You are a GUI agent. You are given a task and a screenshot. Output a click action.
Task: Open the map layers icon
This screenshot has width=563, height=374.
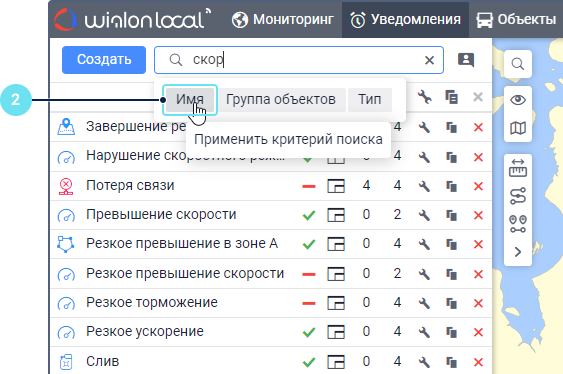tap(518, 128)
